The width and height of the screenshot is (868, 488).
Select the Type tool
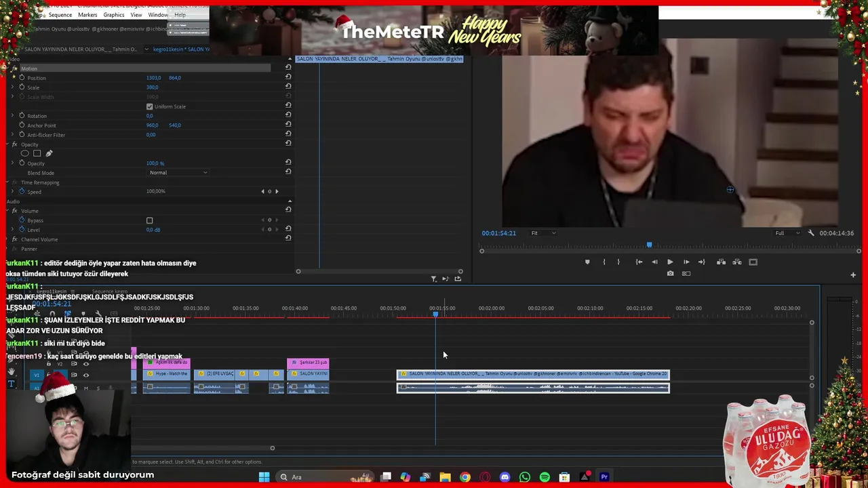11,384
